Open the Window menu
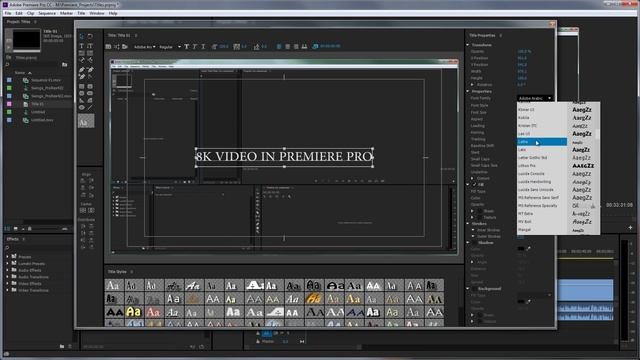This screenshot has height=360, width=640. (97, 13)
